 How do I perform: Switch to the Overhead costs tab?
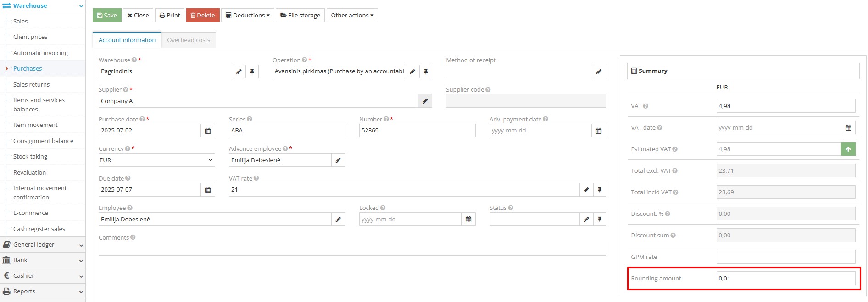189,40
